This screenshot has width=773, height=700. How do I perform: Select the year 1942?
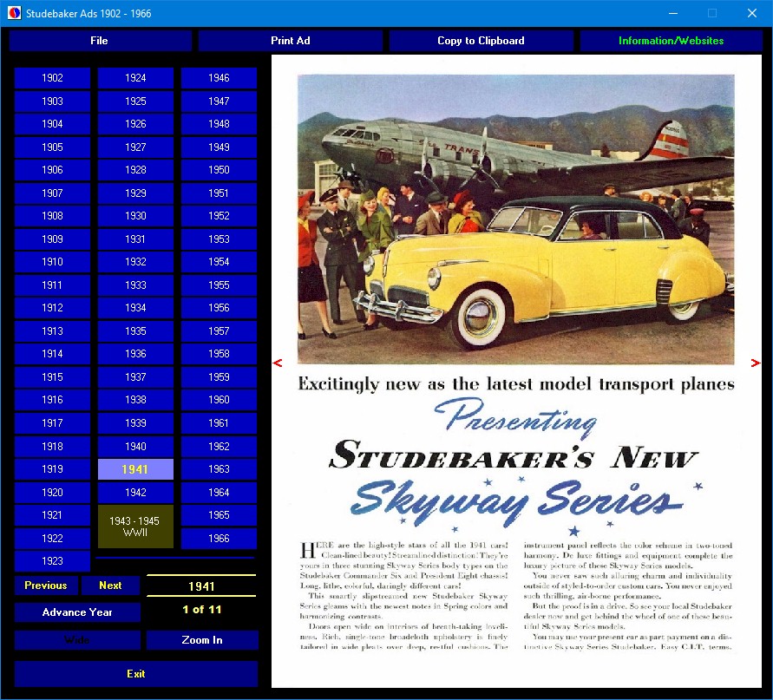(x=135, y=493)
